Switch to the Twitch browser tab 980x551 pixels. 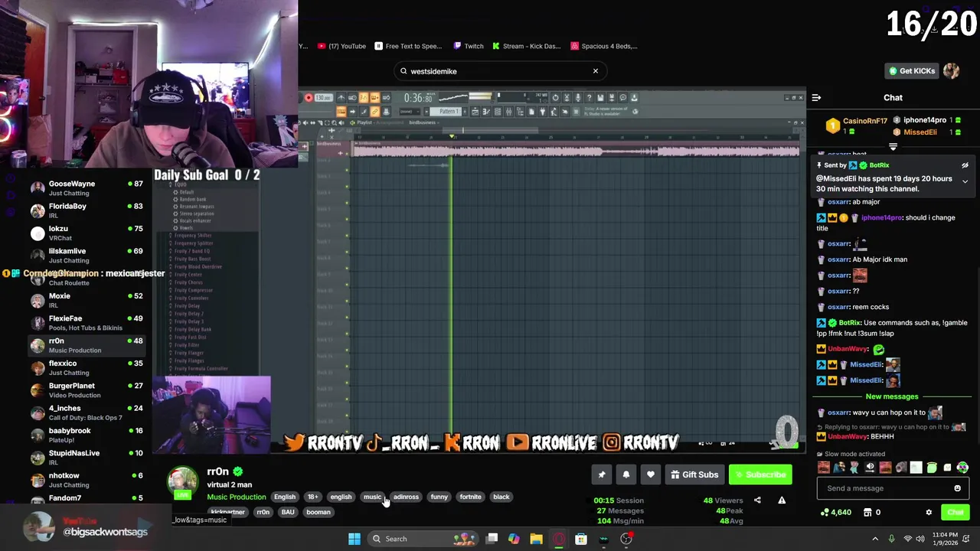(x=469, y=46)
